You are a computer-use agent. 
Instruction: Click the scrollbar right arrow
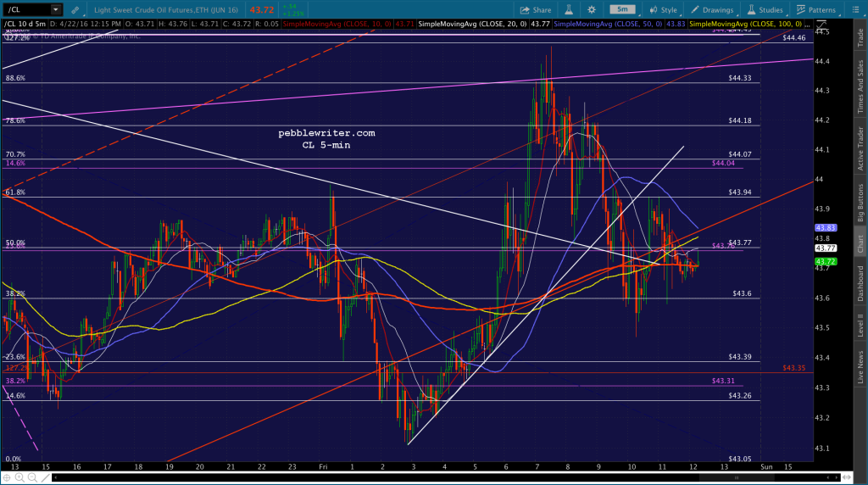(836, 477)
